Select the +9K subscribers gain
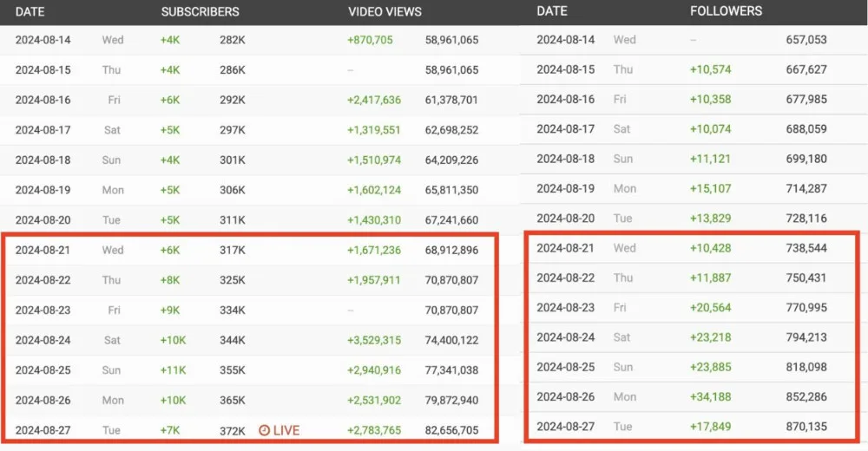This screenshot has width=868, height=451. click(x=170, y=310)
